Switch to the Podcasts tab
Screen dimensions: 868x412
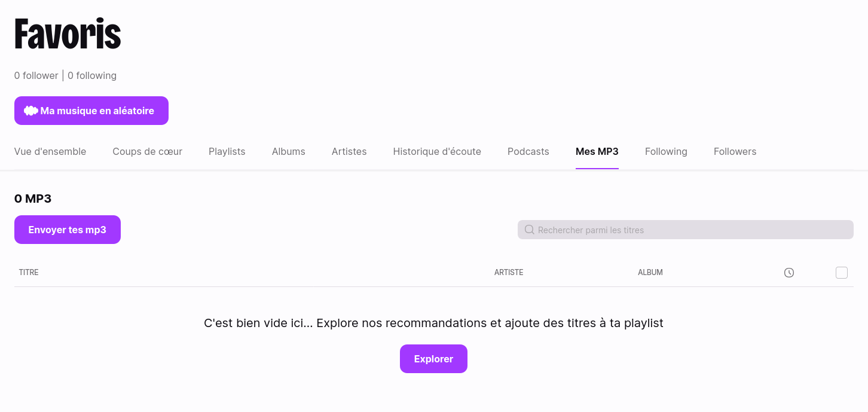pos(528,151)
